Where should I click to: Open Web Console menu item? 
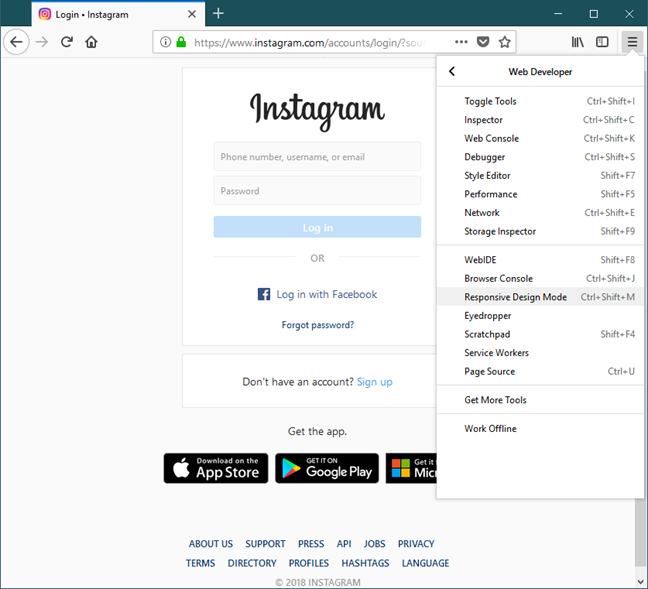(x=540, y=138)
